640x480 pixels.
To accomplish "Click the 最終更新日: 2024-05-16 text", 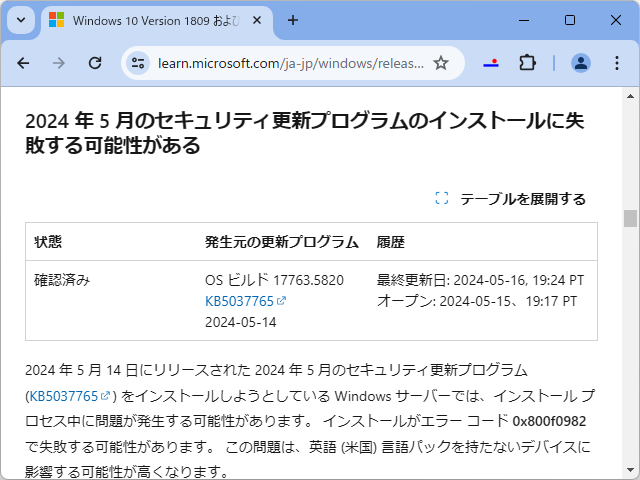I will click(480, 280).
